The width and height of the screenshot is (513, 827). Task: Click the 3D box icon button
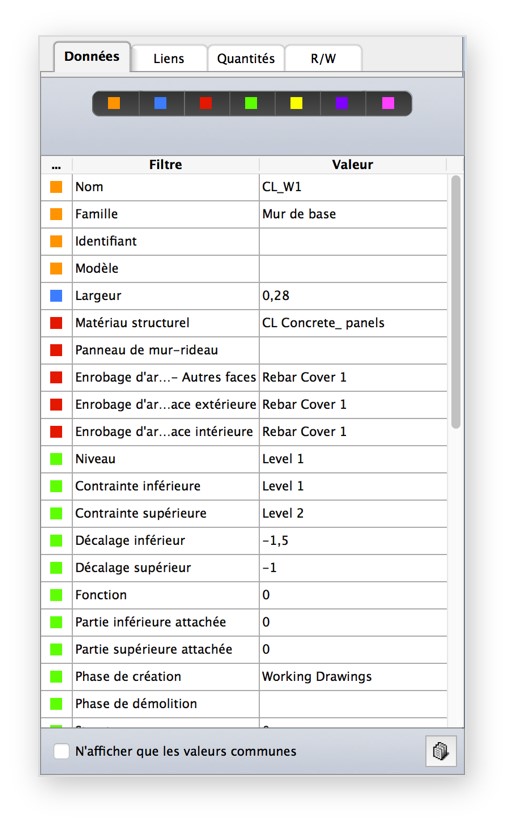441,751
